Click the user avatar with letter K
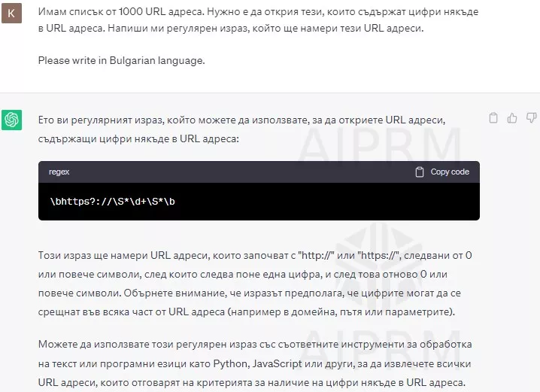 click(11, 13)
